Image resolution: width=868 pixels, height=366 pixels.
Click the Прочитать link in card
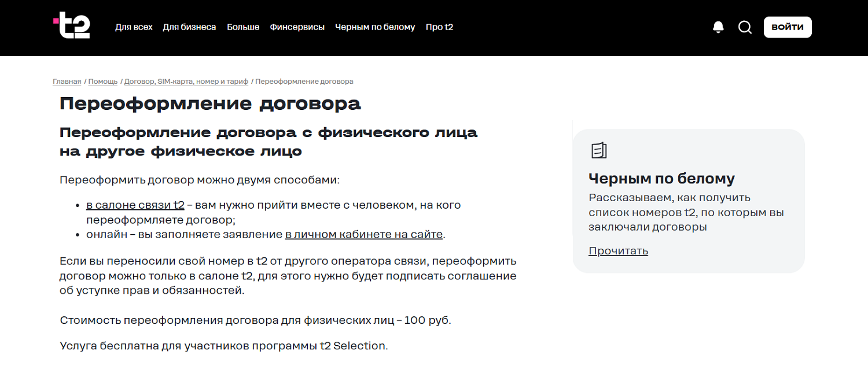pos(618,251)
